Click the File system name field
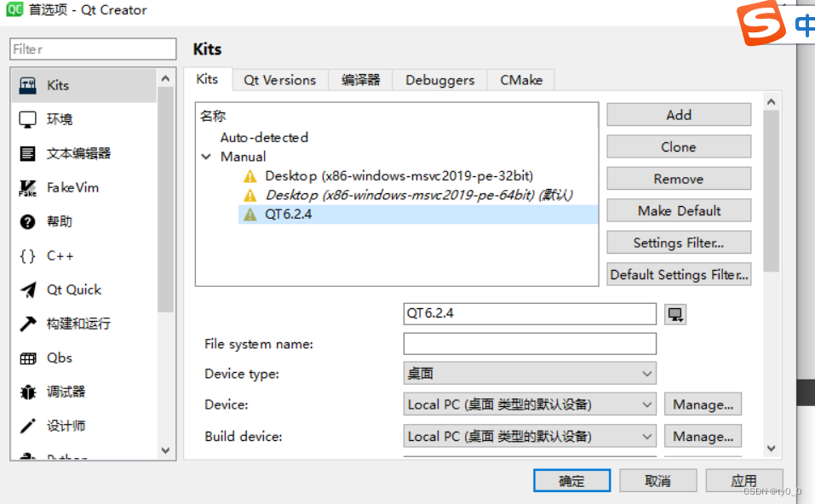815x504 pixels. coord(530,344)
